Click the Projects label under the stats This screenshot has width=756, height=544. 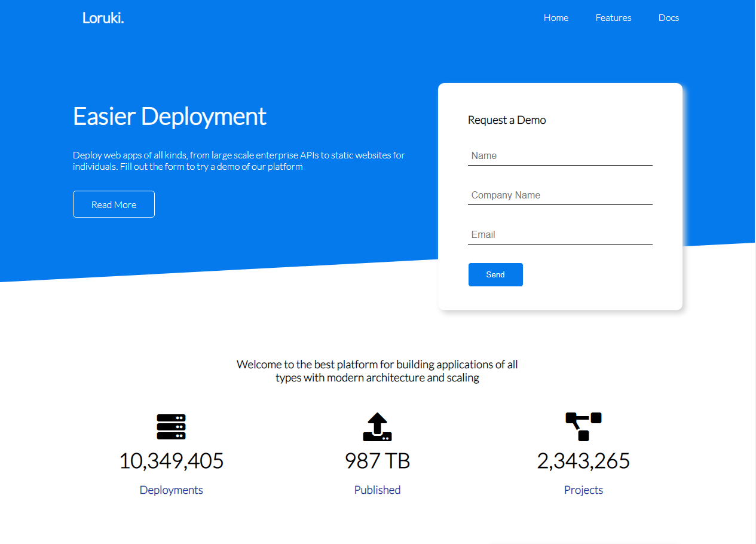[x=583, y=490]
